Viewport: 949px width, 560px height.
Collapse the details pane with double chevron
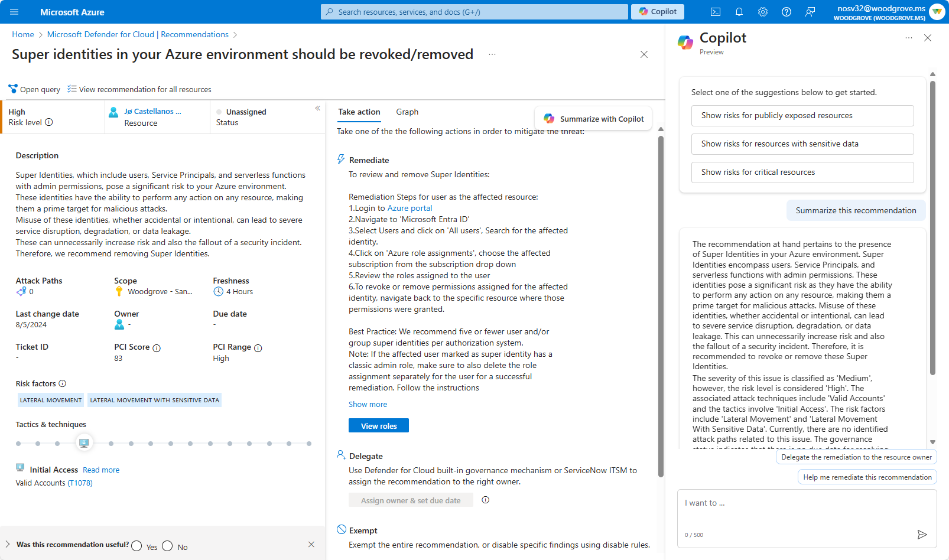click(318, 108)
